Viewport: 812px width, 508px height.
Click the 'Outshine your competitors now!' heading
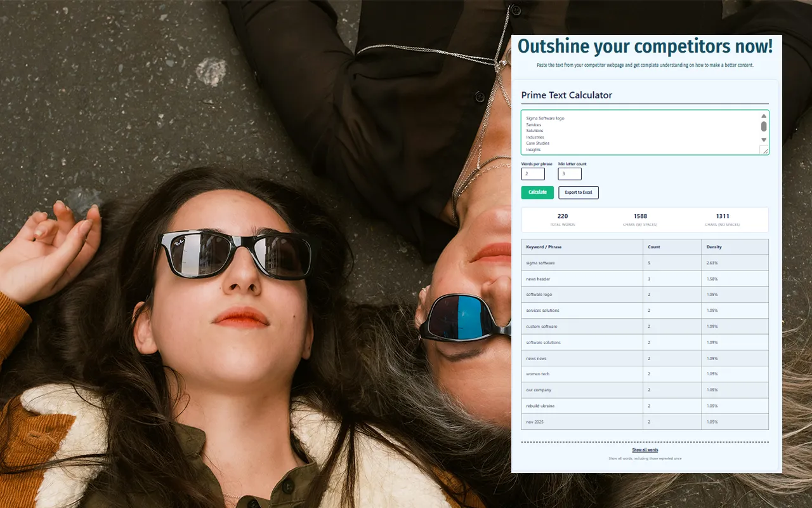(645, 46)
